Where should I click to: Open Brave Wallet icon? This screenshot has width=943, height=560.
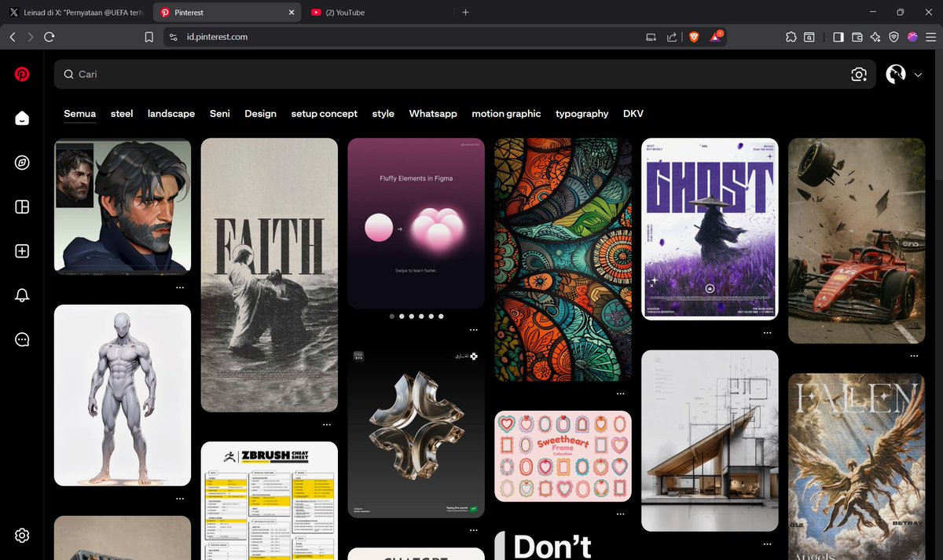857,37
